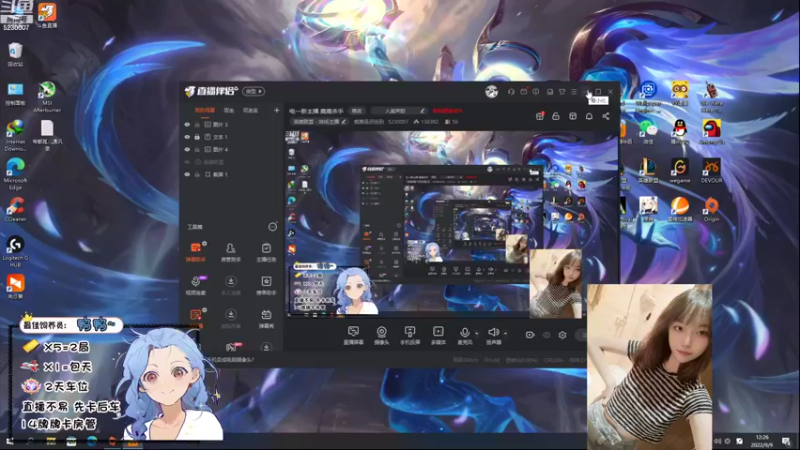Open the wegame desktop shortcut

click(x=680, y=170)
